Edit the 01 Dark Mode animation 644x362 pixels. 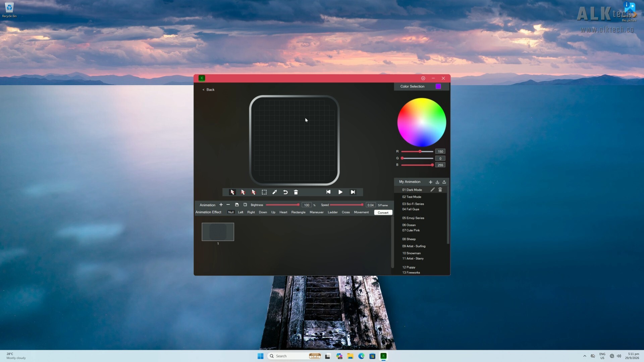[433, 190]
